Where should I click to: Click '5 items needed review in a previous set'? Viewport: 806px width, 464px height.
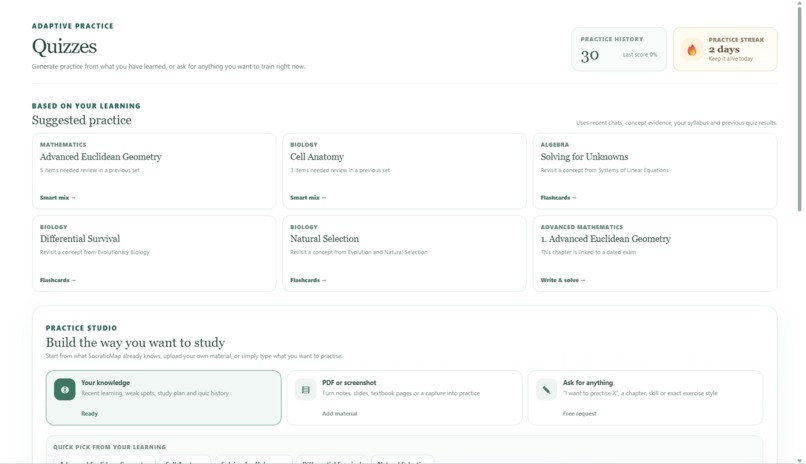89,170
